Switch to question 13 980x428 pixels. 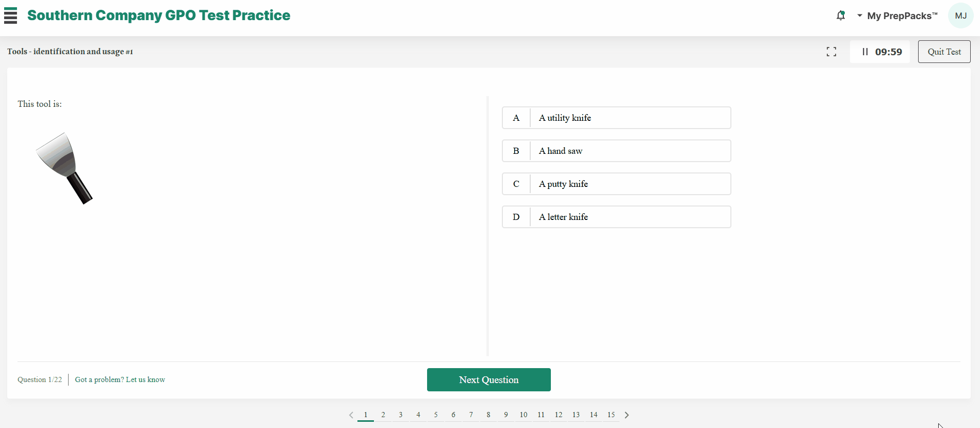(576, 415)
